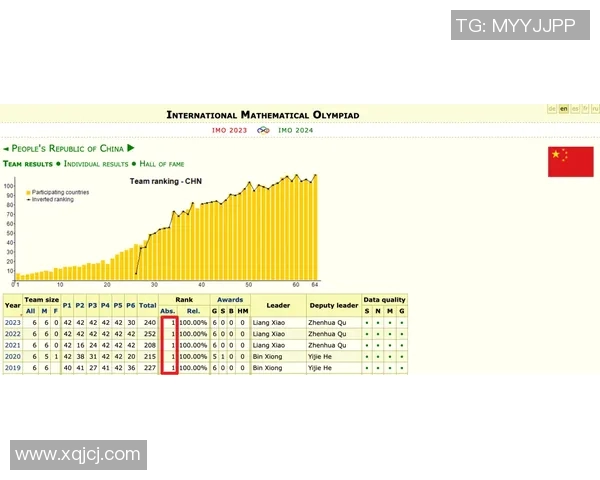Go to next country using right arrow
Screen dimensions: 600x480
pyautogui.click(x=131, y=149)
